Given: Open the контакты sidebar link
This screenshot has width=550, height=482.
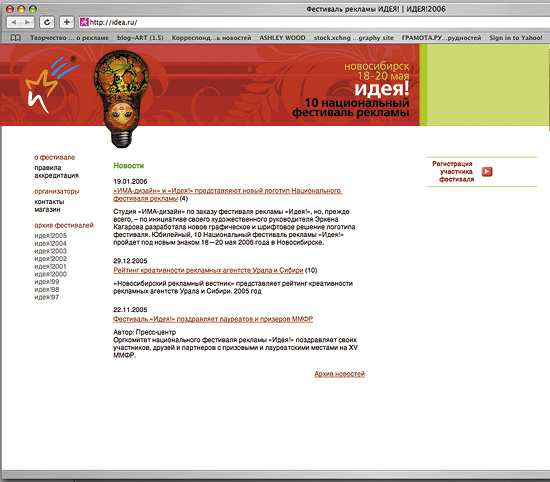Looking at the screenshot, I should (49, 202).
